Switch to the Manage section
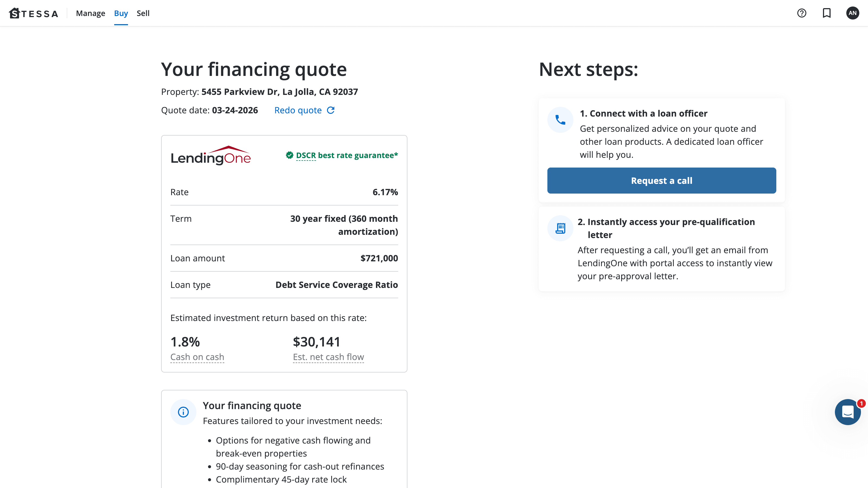Image resolution: width=868 pixels, height=488 pixels. (x=90, y=13)
